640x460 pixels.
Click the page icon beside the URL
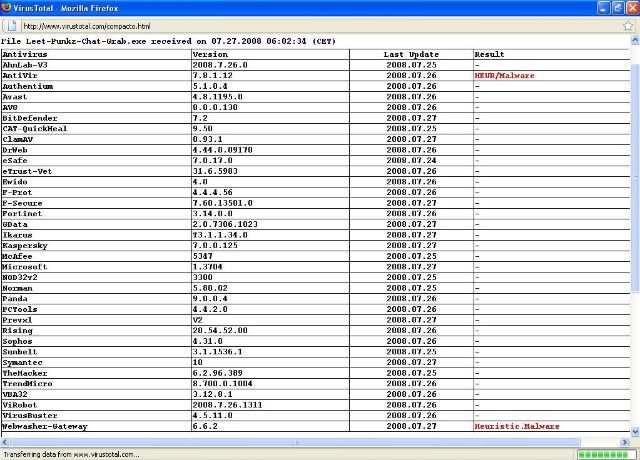point(12,26)
